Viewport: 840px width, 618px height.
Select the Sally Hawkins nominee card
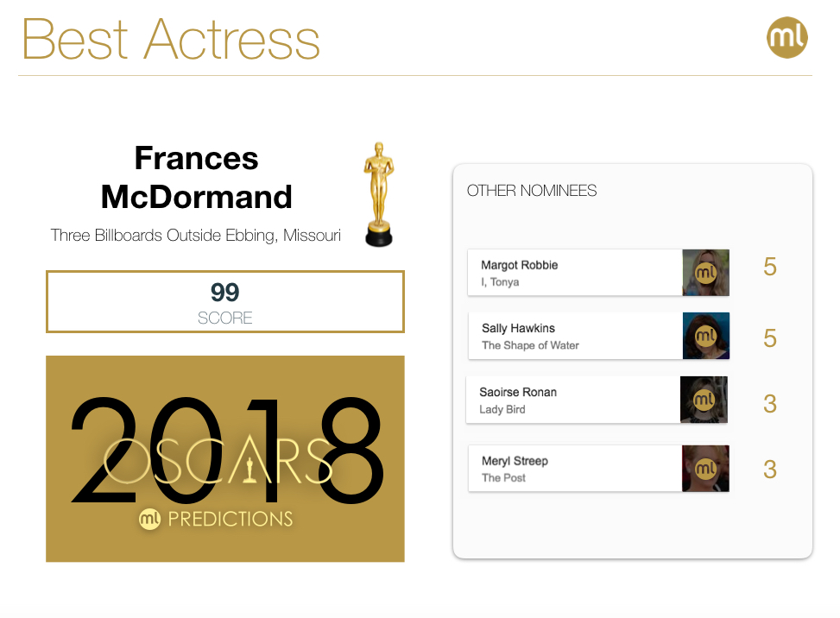(x=574, y=336)
